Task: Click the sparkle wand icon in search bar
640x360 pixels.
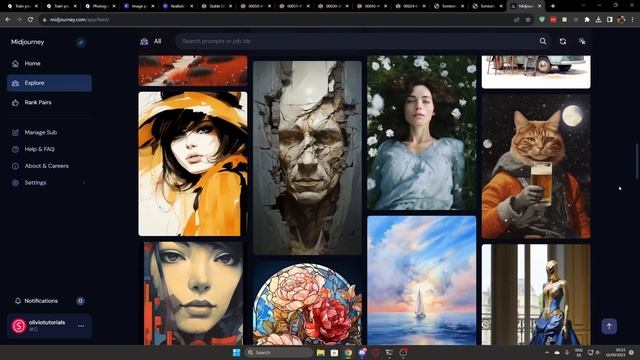Action: tap(582, 41)
